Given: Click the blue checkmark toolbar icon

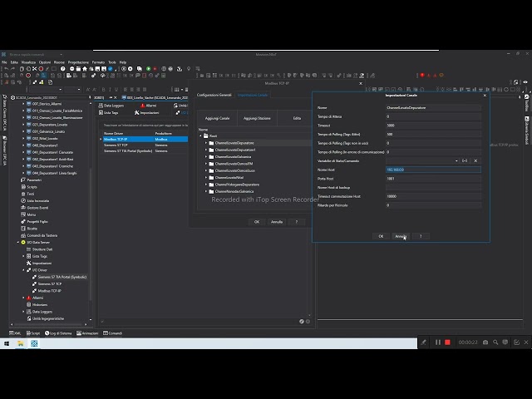Looking at the screenshot, I should (x=111, y=68).
